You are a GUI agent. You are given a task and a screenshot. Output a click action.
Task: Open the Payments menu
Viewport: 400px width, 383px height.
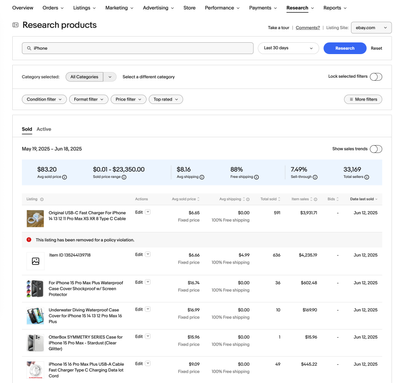[263, 8]
